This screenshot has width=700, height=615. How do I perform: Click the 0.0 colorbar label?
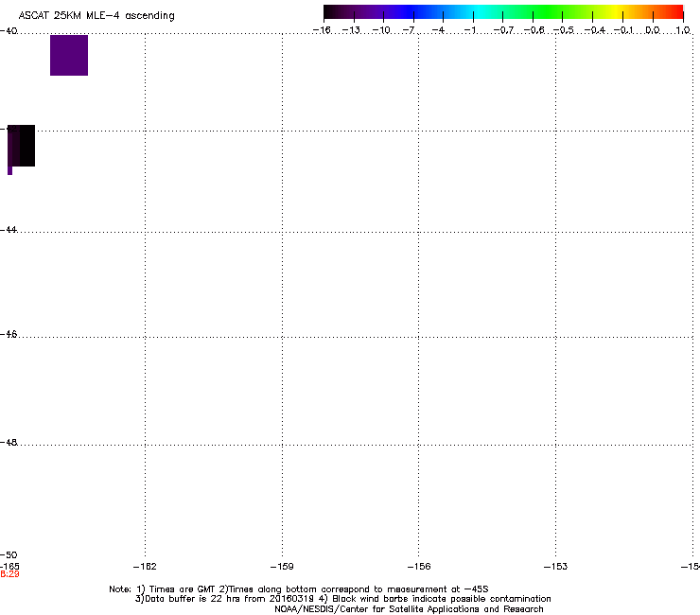point(653,30)
